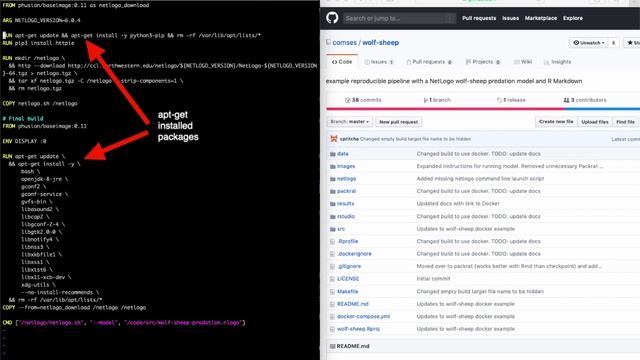Open the packrat folder
640x360 pixels.
pos(346,191)
